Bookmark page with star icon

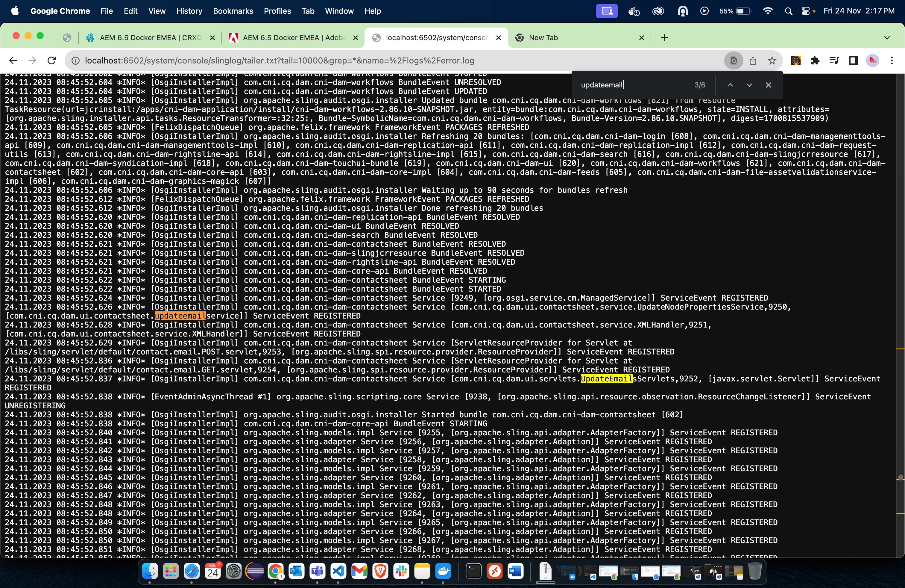(x=772, y=60)
